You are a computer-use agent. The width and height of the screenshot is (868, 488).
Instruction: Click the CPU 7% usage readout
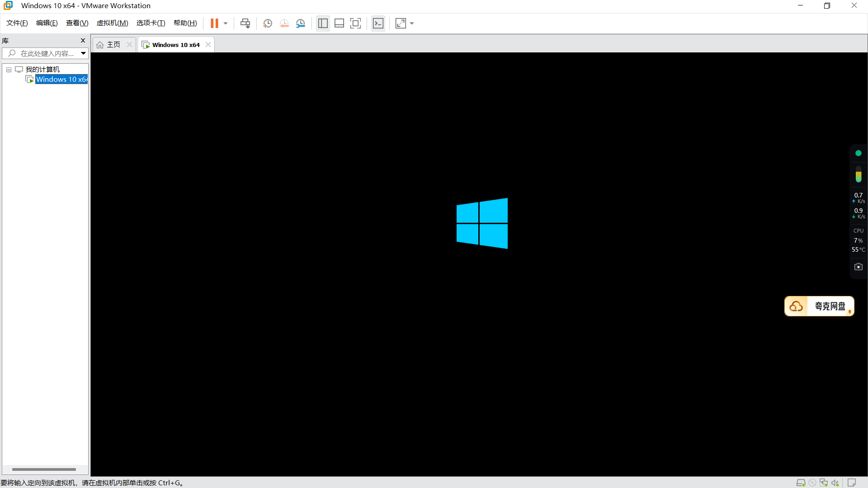click(859, 240)
